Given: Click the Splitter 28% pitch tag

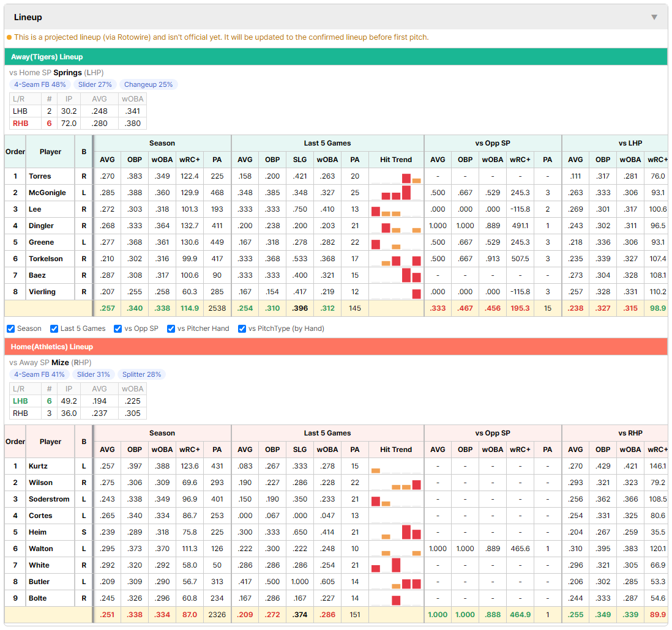Looking at the screenshot, I should [141, 374].
